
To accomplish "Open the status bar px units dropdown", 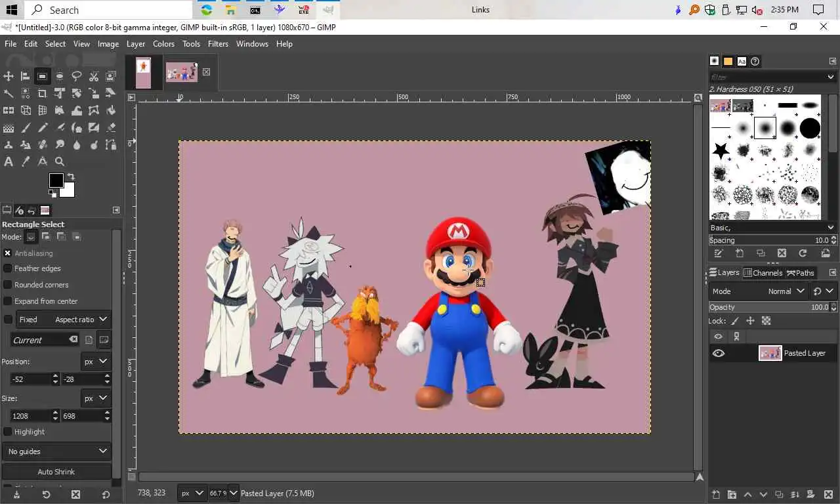I will 192,493.
